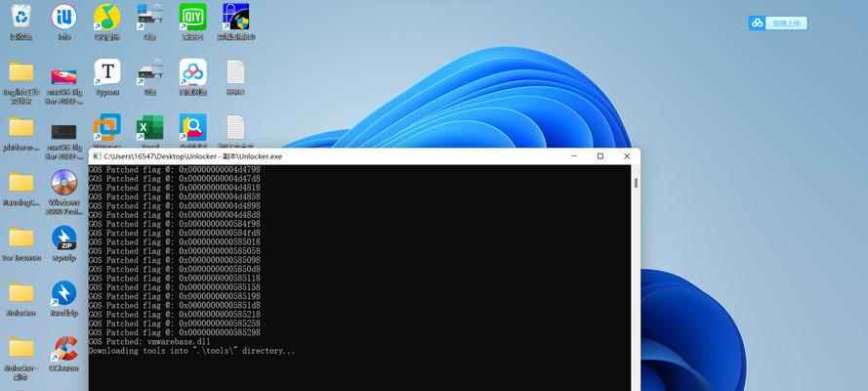This screenshot has width=868, height=391.
Task: Click the console vertical scrollbar thumb
Action: pos(636,183)
